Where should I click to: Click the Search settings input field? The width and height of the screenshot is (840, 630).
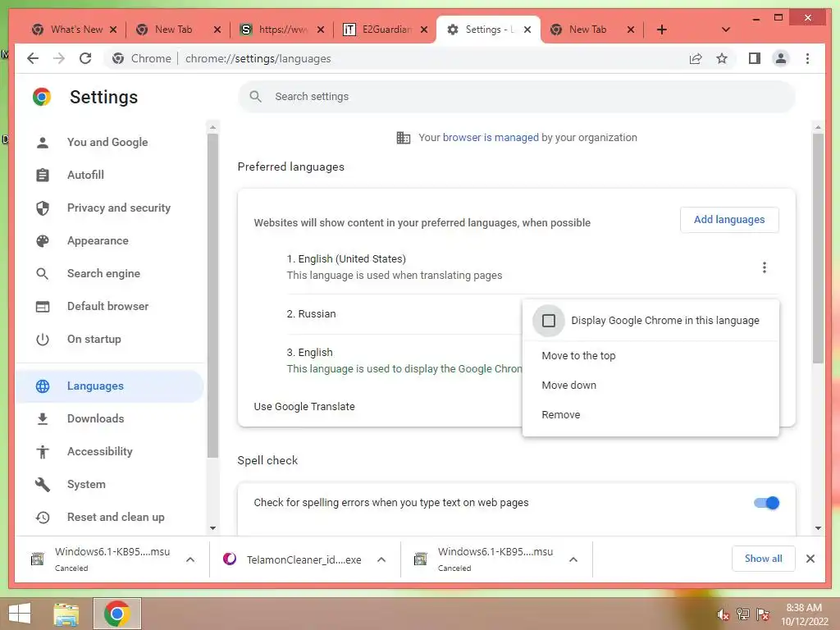tap(517, 97)
